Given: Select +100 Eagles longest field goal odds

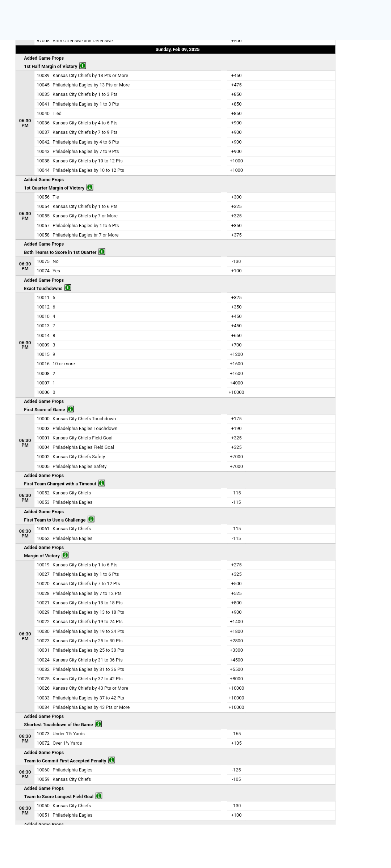Looking at the screenshot, I should point(236,815).
